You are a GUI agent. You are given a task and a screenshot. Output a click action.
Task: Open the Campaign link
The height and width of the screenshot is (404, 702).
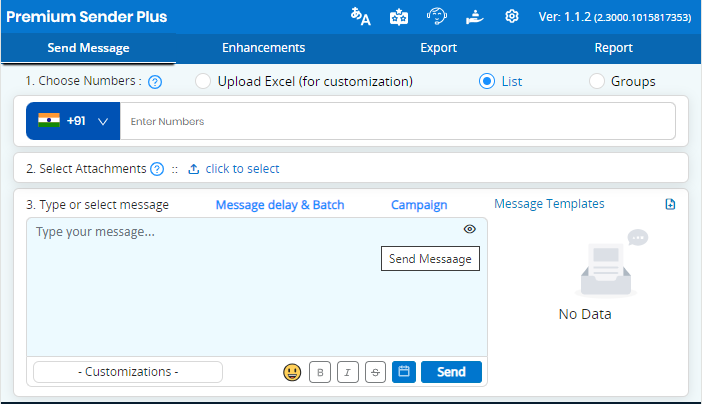tap(419, 205)
